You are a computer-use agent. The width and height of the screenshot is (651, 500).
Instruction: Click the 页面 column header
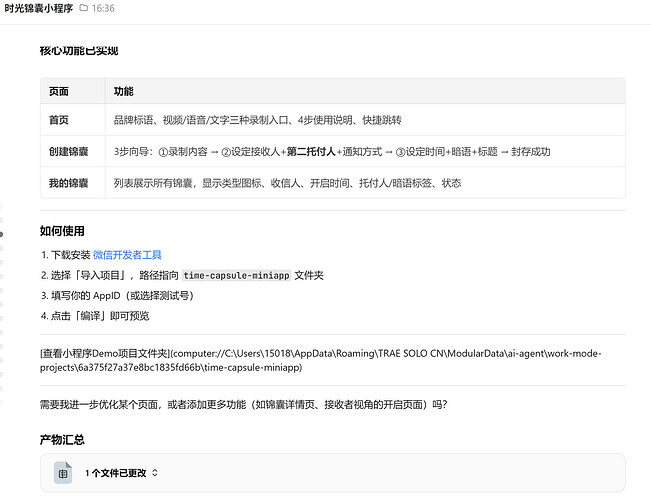click(x=59, y=91)
